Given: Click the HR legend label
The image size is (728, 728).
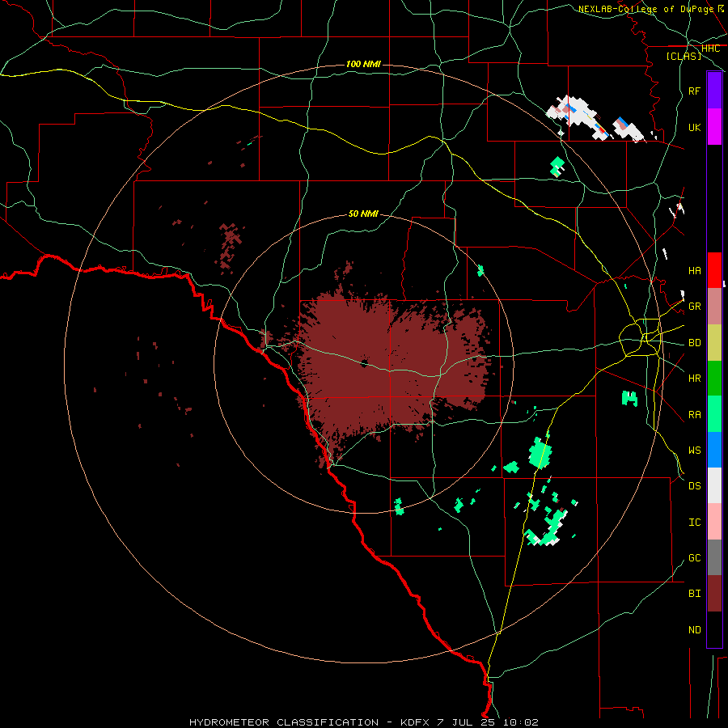Looking at the screenshot, I should (695, 379).
